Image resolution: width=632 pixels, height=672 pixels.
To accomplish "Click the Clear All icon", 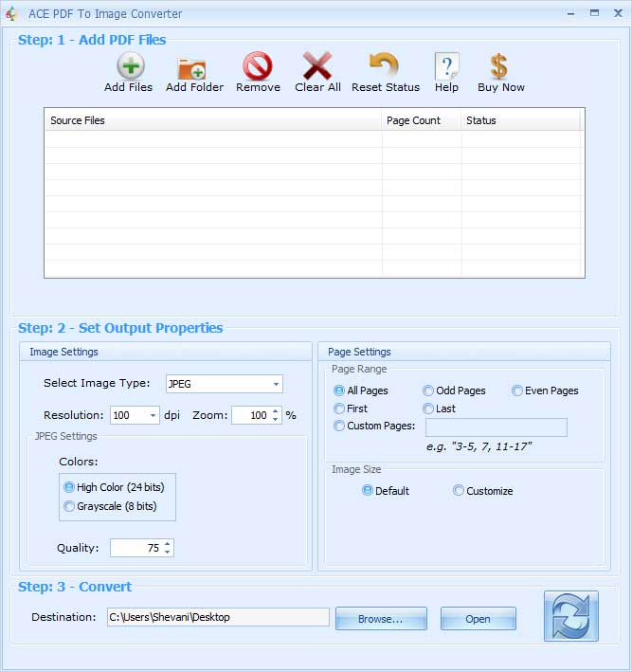I will point(317,65).
